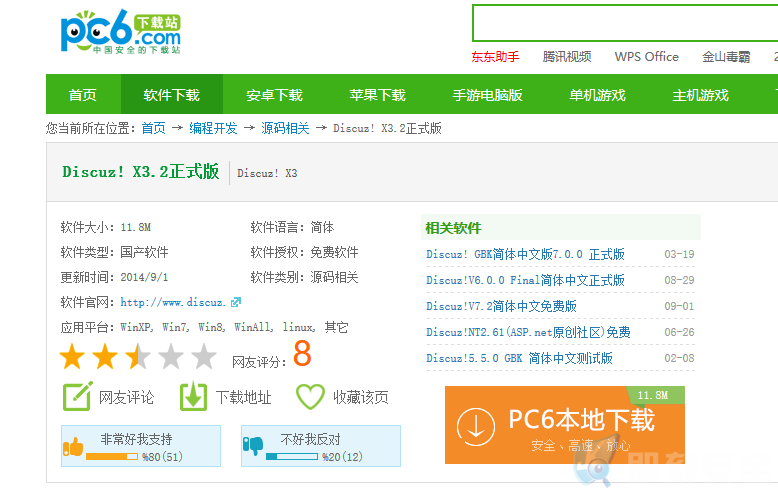This screenshot has width=778, height=498.
Task: Click the 收藏该页 heart icon
Action: 311,396
